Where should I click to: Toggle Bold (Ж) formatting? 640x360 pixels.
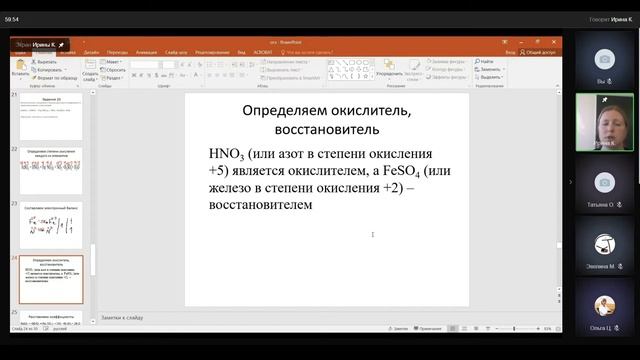pyautogui.click(x=134, y=76)
